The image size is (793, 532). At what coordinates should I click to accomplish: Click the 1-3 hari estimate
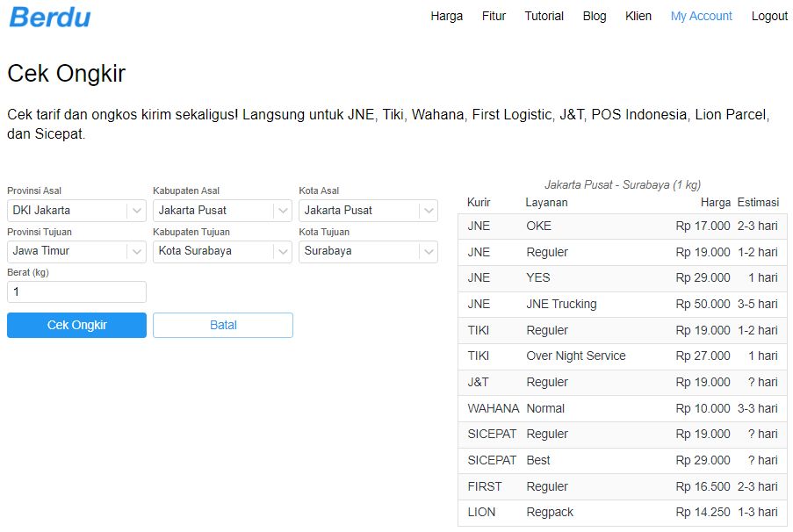[x=758, y=513]
